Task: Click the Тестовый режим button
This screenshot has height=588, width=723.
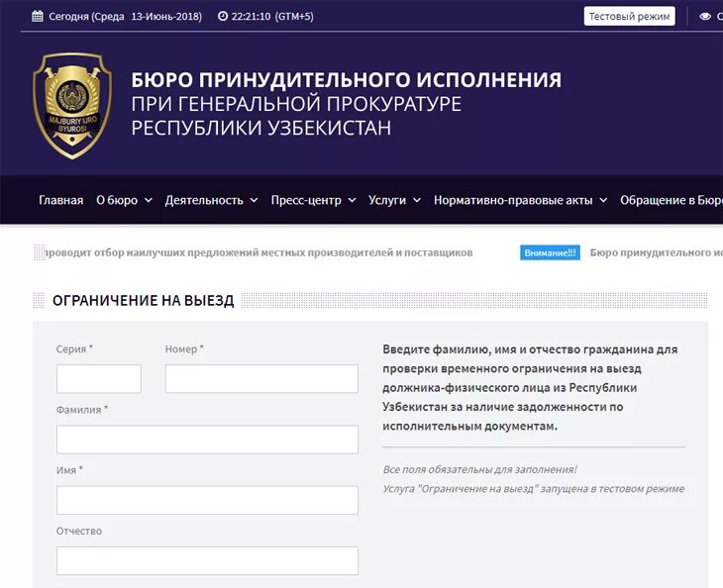Action: tap(629, 16)
